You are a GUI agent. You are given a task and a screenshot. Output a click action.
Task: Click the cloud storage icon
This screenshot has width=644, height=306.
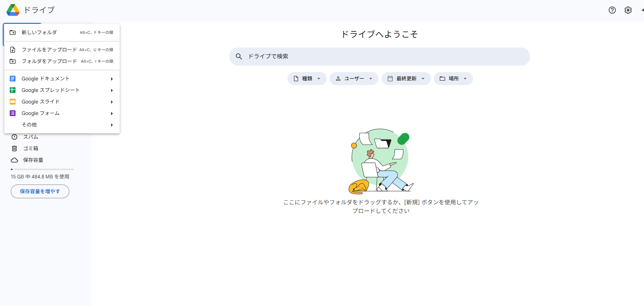point(14,160)
